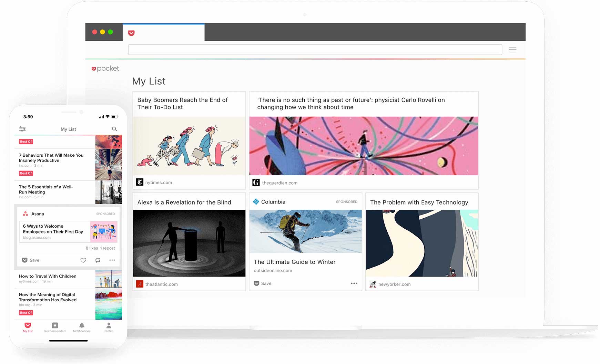
Task: Click the theguardian.com source label
Action: pyautogui.click(x=280, y=183)
